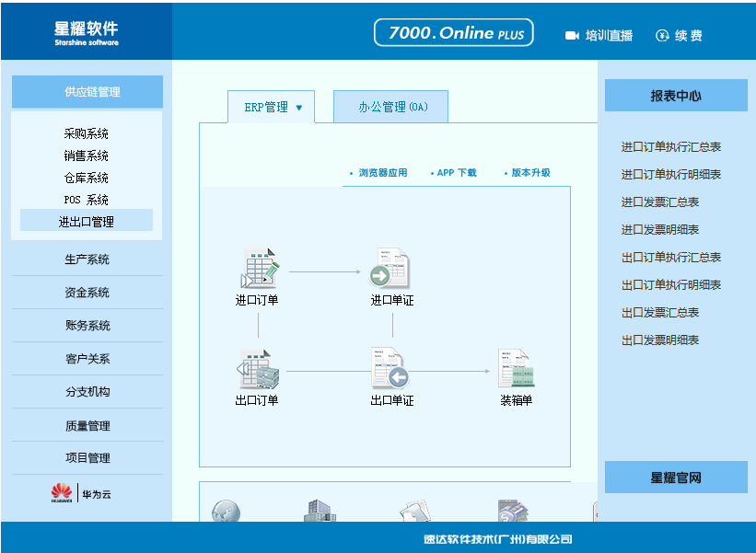Click the 续费 renewal button

(689, 36)
